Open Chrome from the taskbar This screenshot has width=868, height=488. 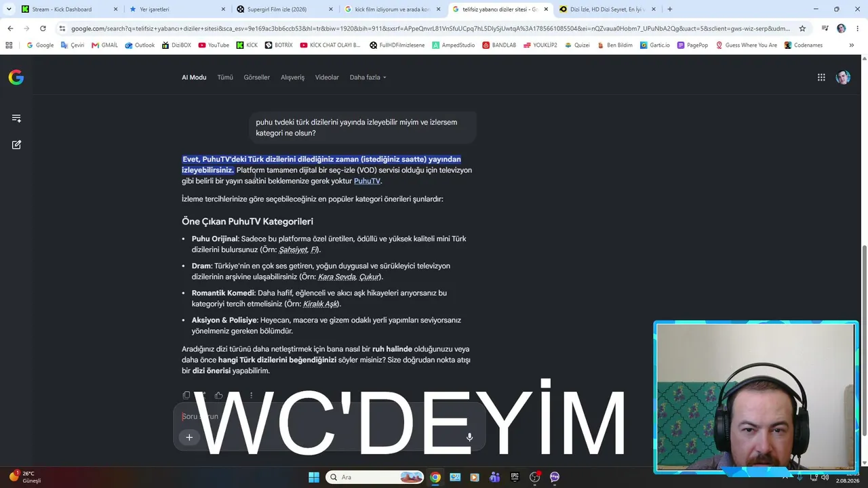point(435,477)
